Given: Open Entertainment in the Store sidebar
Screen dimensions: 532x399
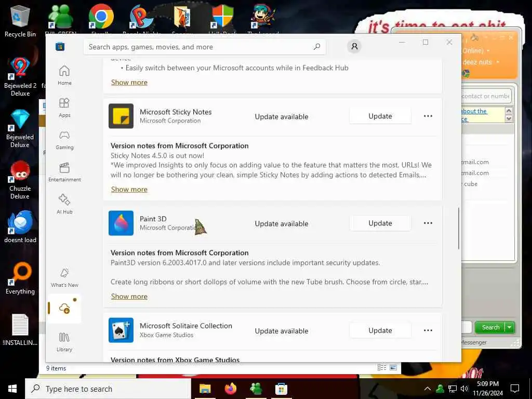Looking at the screenshot, I should [x=64, y=172].
